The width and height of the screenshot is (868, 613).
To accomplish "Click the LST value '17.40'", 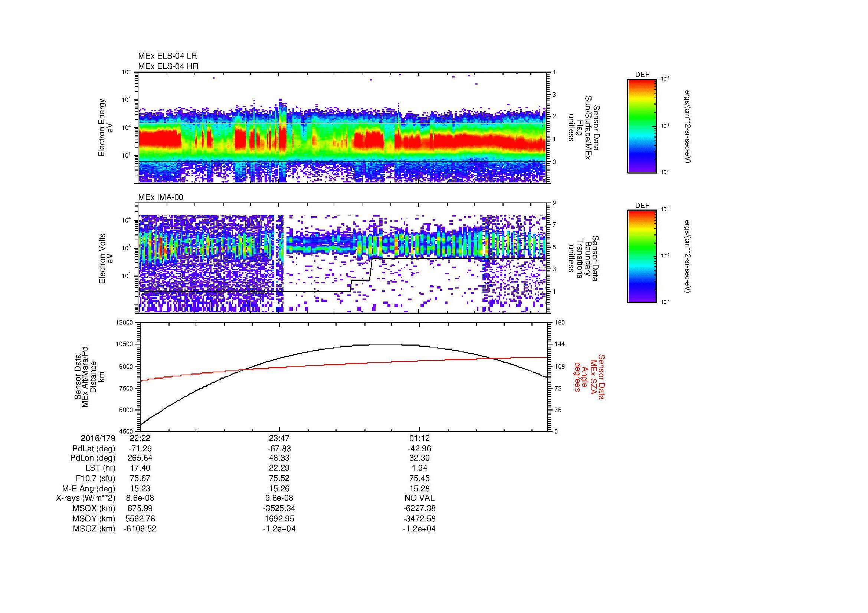I will pyautogui.click(x=140, y=468).
